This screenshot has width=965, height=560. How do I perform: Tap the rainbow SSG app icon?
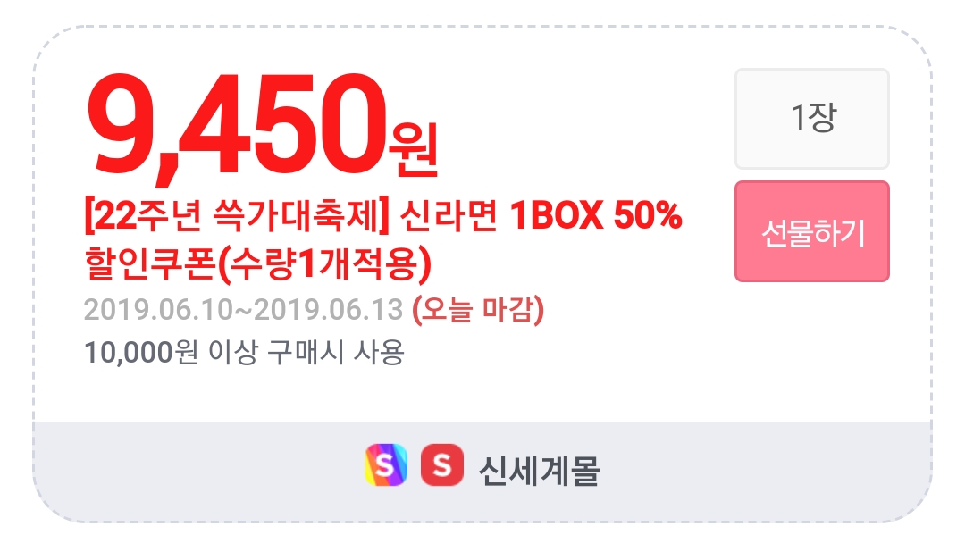coord(386,464)
